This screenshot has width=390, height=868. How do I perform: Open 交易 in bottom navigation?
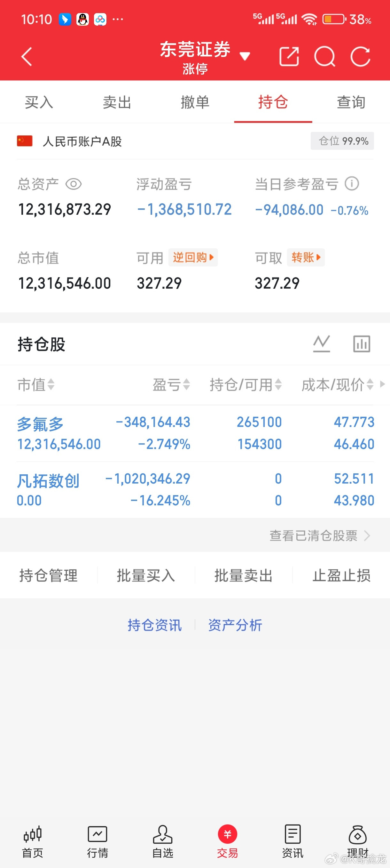[x=228, y=842]
